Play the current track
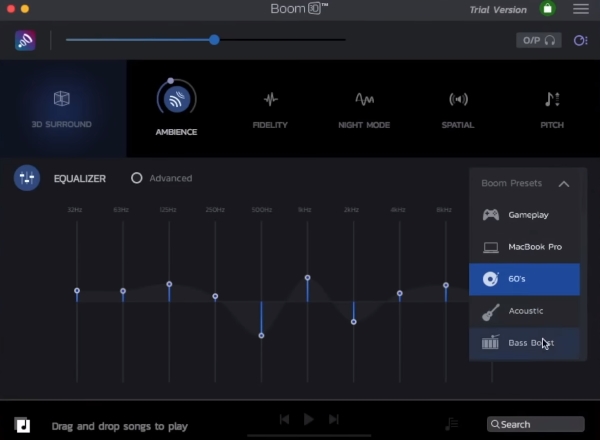Viewport: 600px width, 440px height. coord(308,419)
